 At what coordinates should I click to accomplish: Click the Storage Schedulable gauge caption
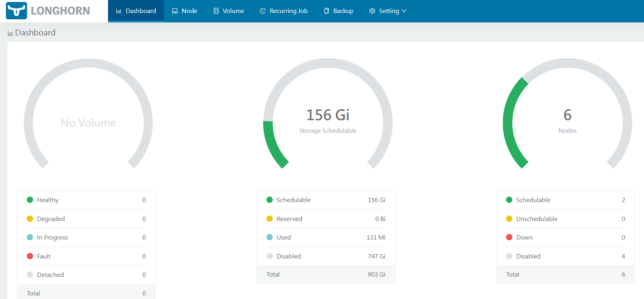coord(328,131)
